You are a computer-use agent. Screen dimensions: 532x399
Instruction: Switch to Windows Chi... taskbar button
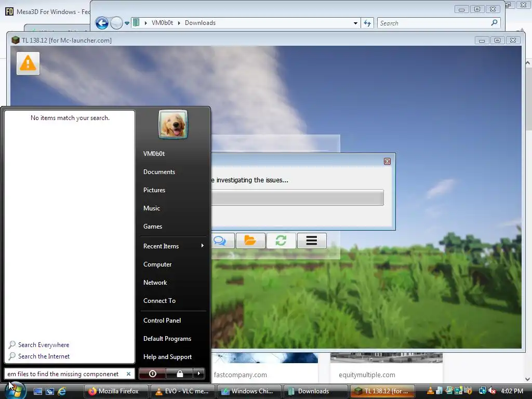pos(249,391)
